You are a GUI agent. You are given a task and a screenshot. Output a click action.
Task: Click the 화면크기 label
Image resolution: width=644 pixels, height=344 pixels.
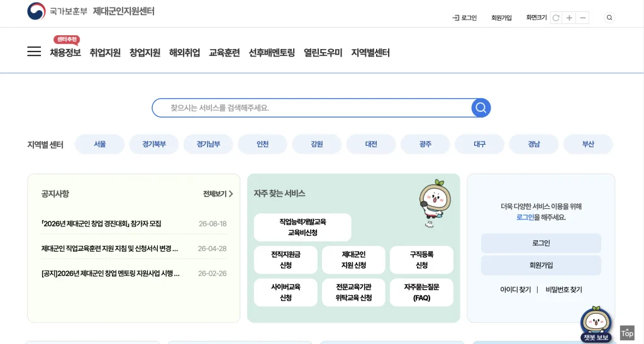click(536, 18)
